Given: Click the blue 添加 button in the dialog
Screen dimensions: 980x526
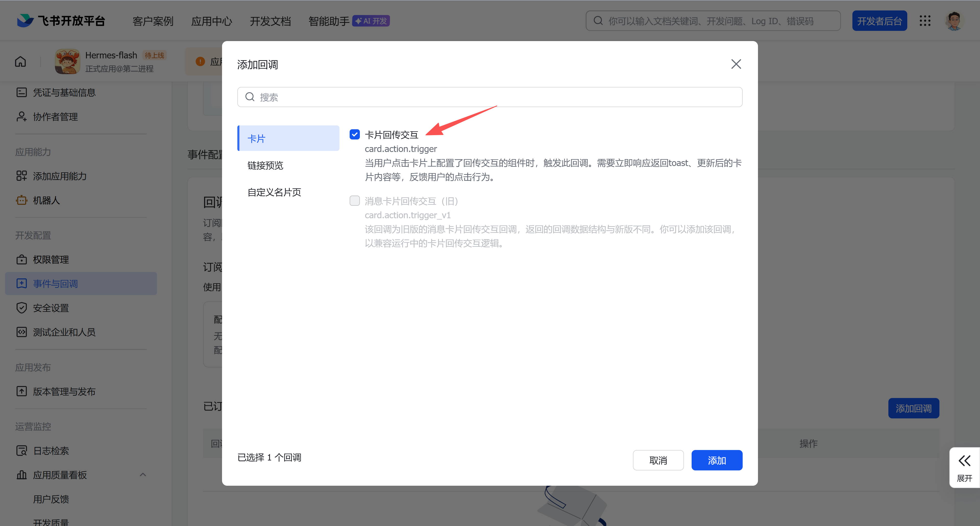Looking at the screenshot, I should (x=717, y=460).
